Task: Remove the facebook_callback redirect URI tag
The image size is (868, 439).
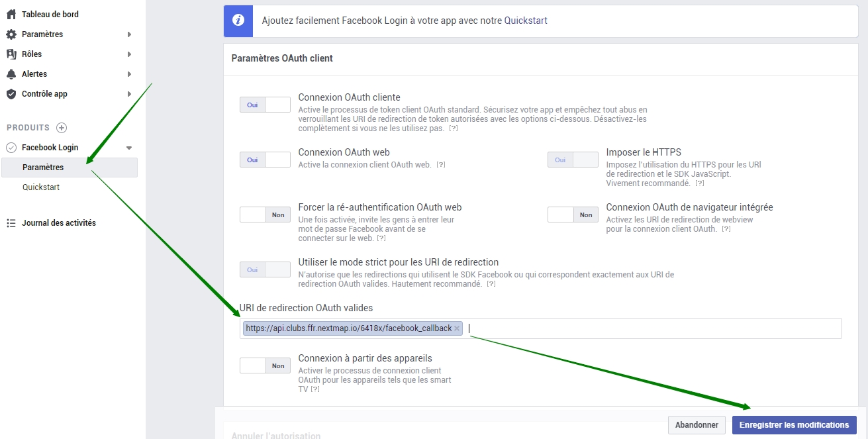Action: pyautogui.click(x=456, y=327)
